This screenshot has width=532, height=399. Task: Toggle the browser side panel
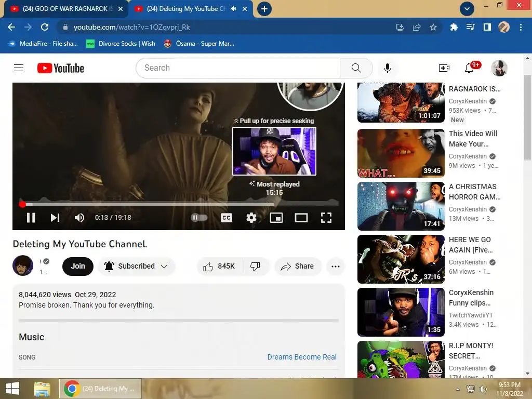[487, 27]
